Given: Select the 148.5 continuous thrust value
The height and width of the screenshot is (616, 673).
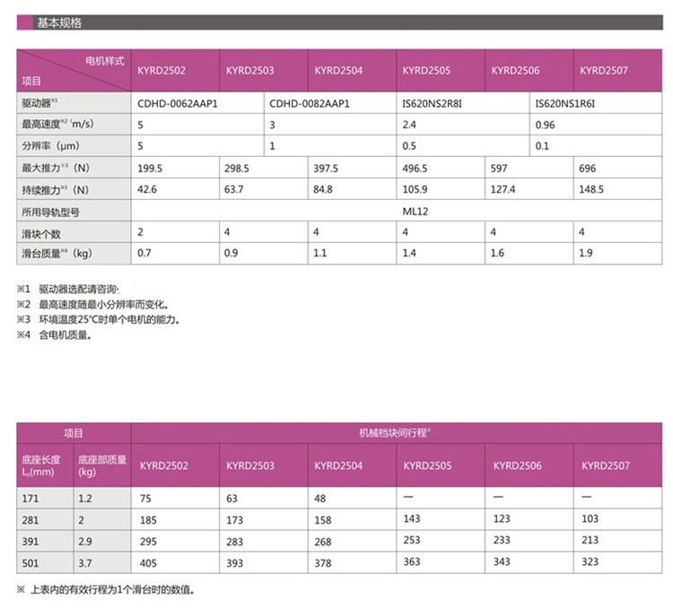Looking at the screenshot, I should click(x=592, y=189).
